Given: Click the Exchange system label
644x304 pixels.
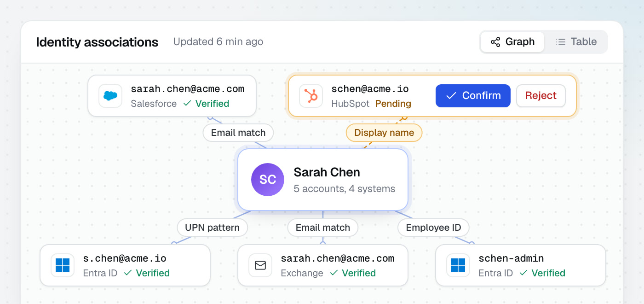Looking at the screenshot, I should tap(302, 273).
